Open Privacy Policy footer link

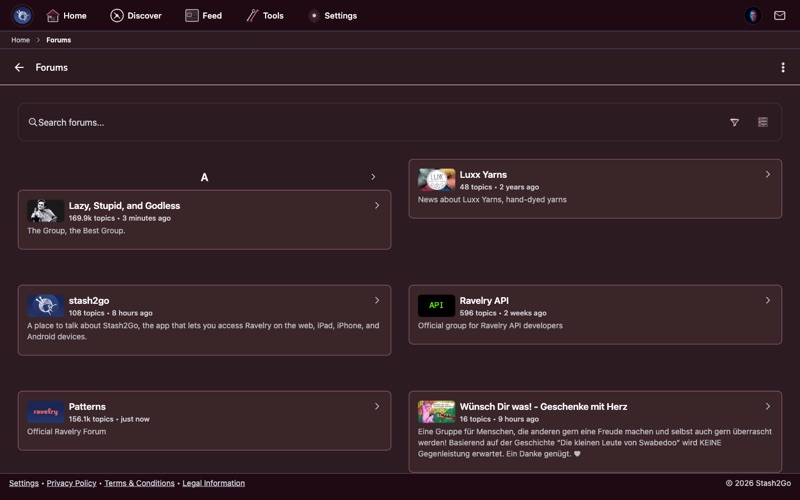[x=71, y=483]
